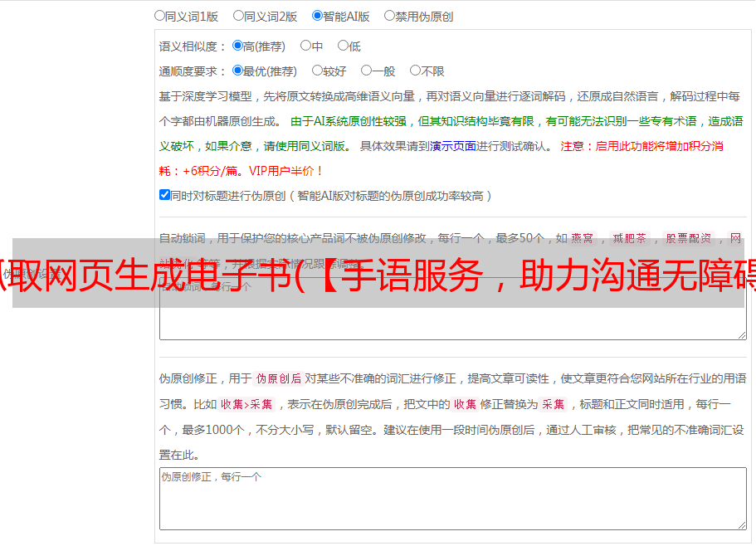The width and height of the screenshot is (756, 546).
Task: Set 语义相似度 to 高(推荐)
Action: [237, 46]
